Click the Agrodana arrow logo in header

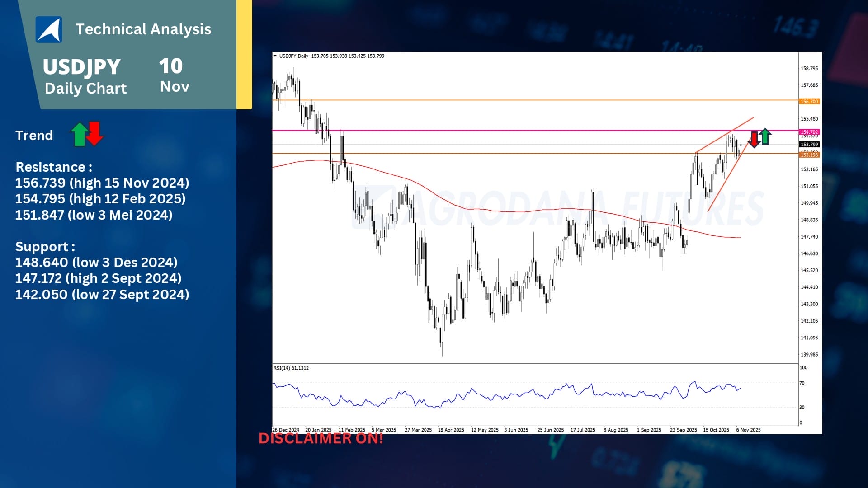point(49,29)
